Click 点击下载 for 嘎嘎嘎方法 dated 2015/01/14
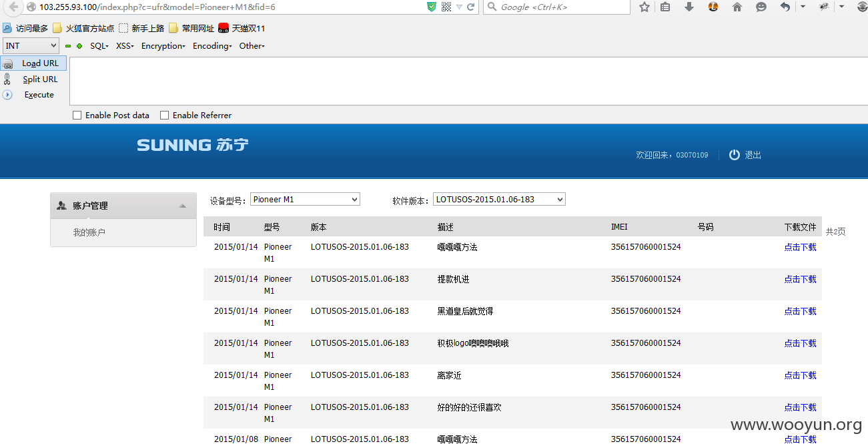Viewport: 868px width, 444px height. [x=800, y=247]
